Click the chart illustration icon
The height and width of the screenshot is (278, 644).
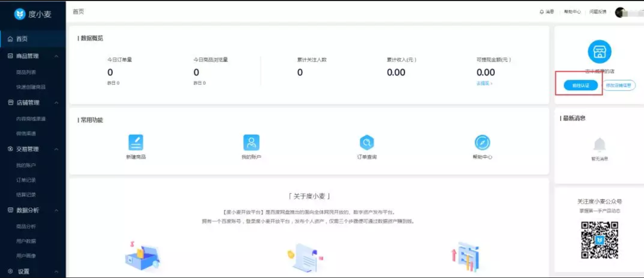tap(465, 257)
